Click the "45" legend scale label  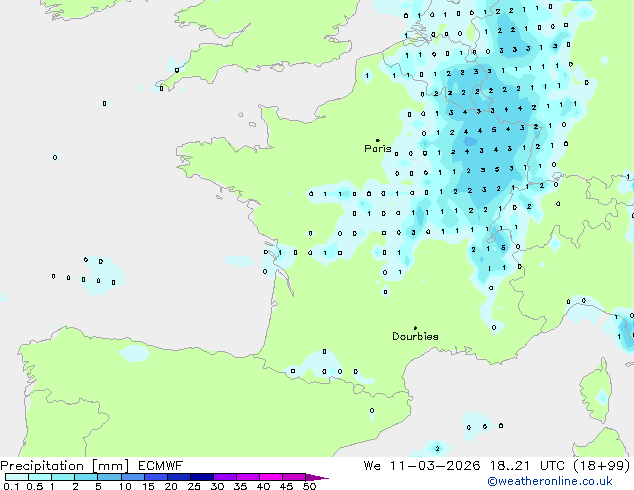pos(286,486)
